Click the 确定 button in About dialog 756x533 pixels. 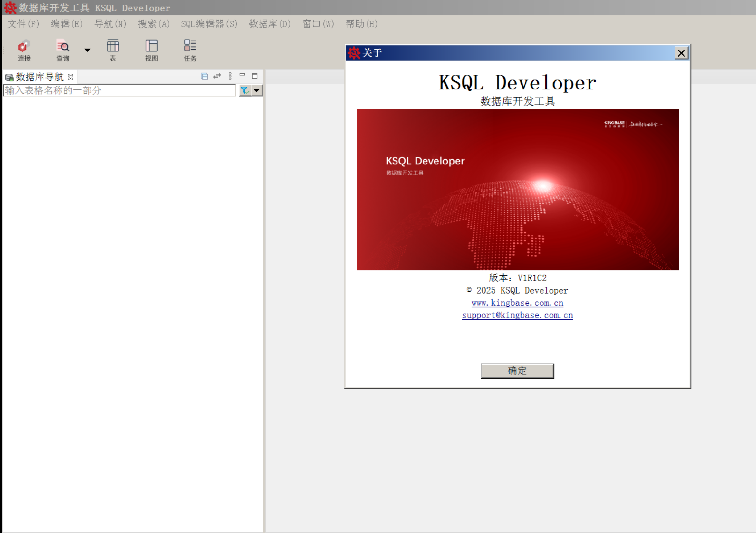tap(517, 371)
